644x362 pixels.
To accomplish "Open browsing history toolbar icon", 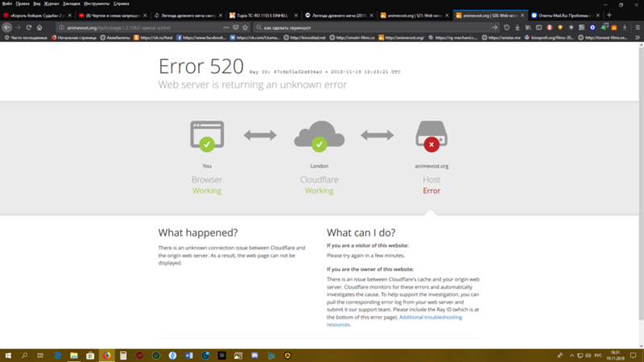I will (506, 27).
